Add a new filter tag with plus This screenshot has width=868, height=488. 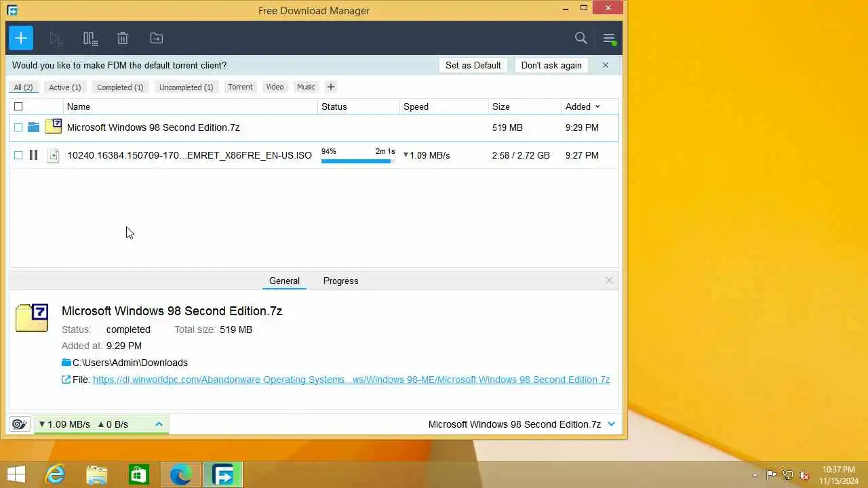coord(330,87)
